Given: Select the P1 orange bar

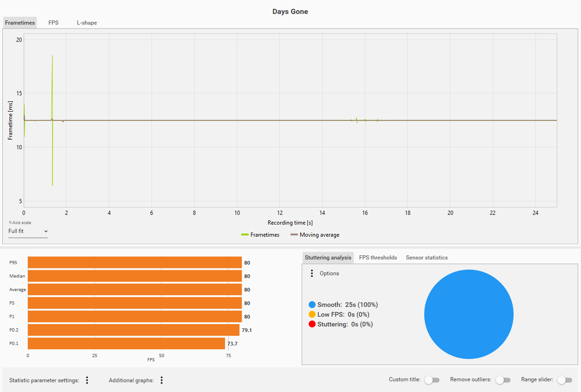Looking at the screenshot, I should [135, 317].
